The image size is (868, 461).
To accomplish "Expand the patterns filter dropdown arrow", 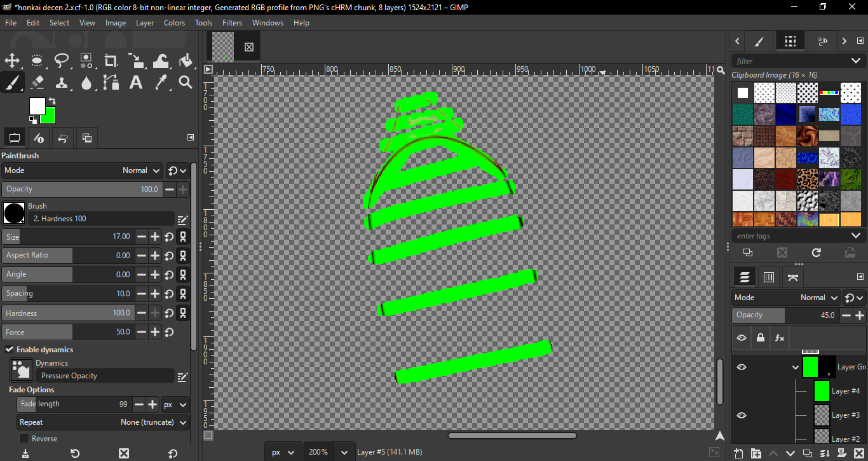I will pos(855,60).
